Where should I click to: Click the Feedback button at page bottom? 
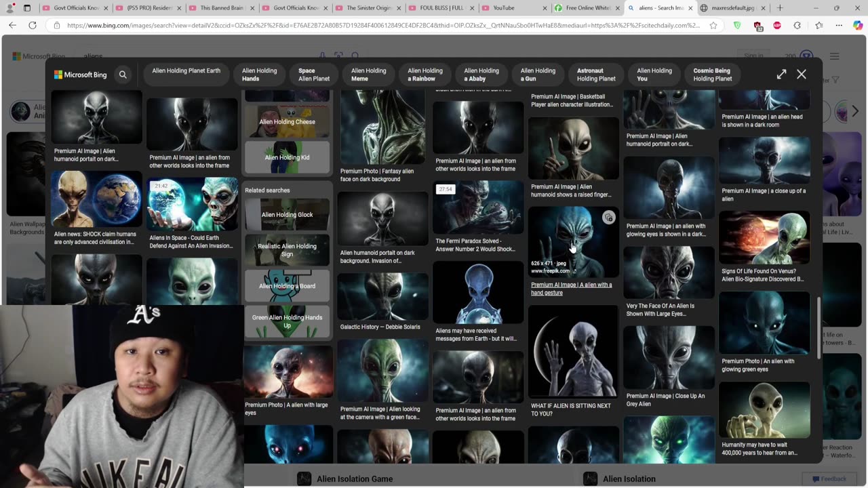point(829,479)
